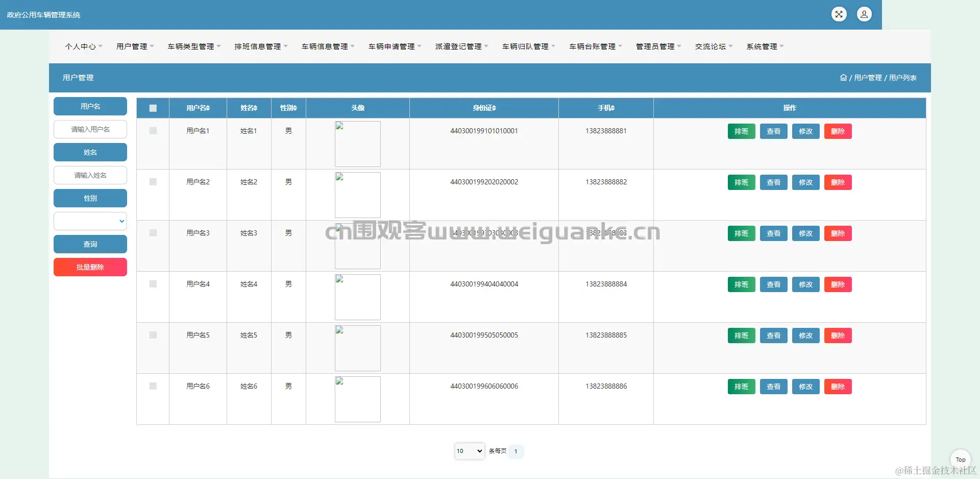Click 删除 button for 用户名2
The width and height of the screenshot is (980, 479).
tap(838, 182)
